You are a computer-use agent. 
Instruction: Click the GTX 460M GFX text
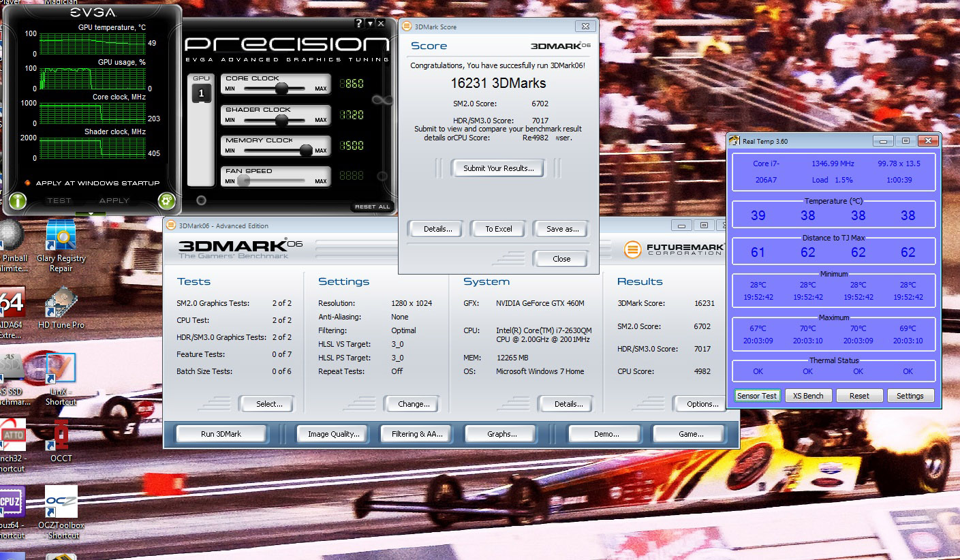(540, 304)
